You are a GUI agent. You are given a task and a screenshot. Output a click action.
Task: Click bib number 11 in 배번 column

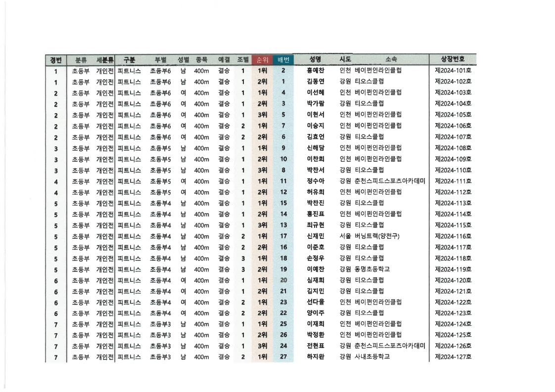click(x=283, y=181)
